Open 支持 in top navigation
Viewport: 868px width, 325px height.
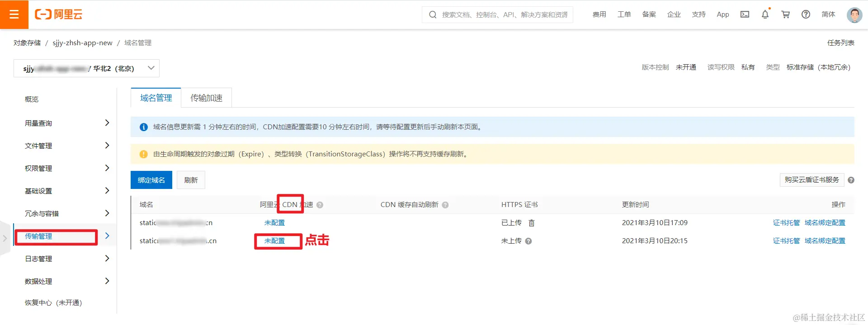699,14
